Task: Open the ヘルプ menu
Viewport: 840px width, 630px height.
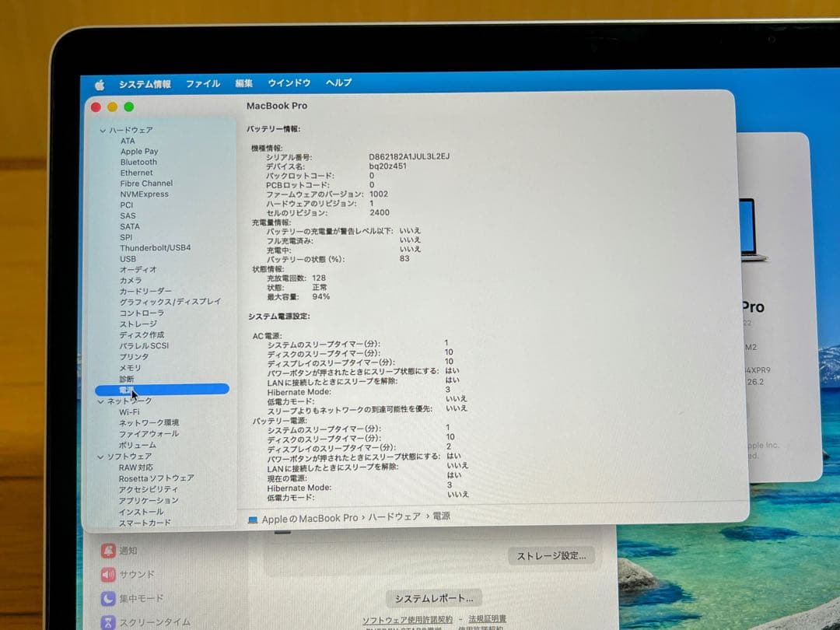Action: (x=338, y=83)
